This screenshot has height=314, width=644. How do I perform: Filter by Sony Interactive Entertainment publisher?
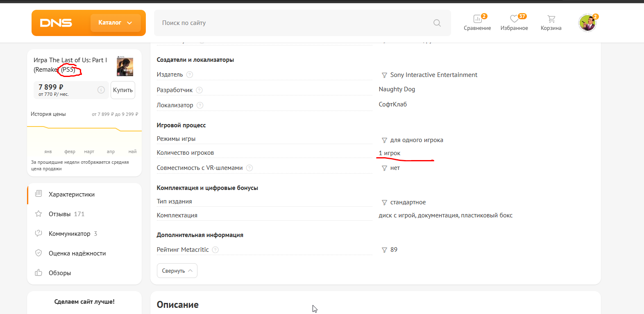[x=434, y=75]
